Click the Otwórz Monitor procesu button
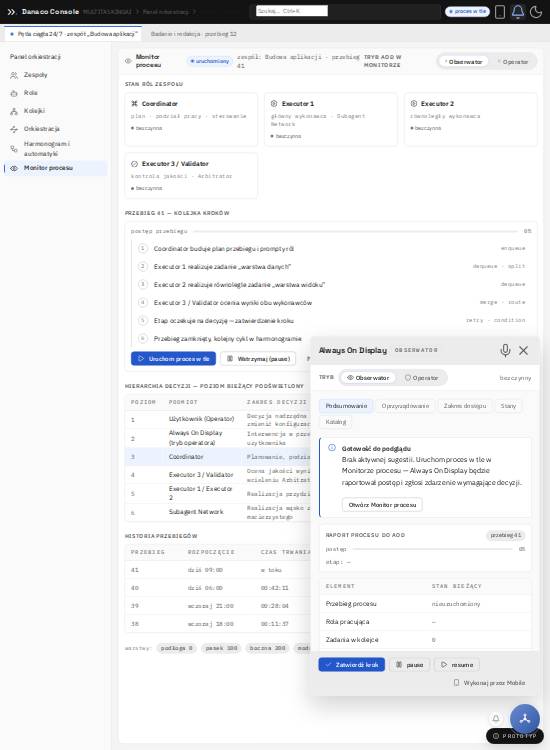Viewport: 550px width, 750px height. 382,505
